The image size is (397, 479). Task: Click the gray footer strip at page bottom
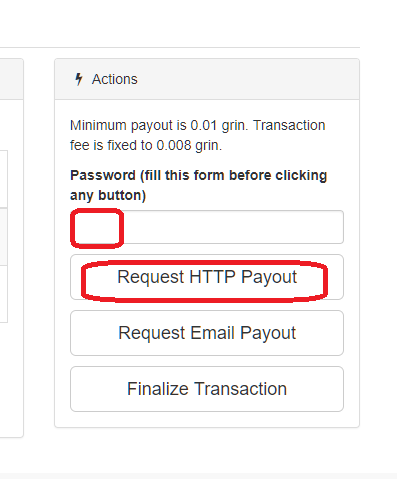click(198, 476)
